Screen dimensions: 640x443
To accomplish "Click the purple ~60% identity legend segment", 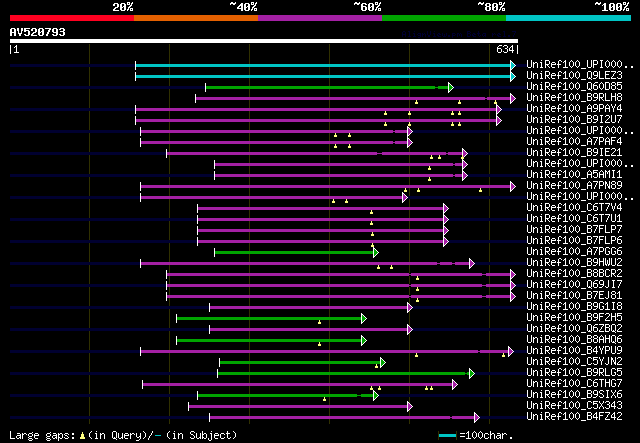I will coord(320,18).
